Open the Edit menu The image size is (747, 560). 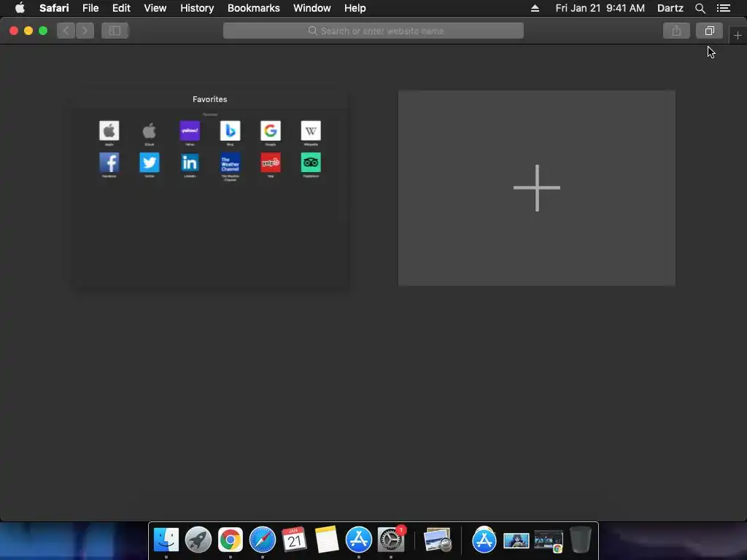[x=121, y=8]
